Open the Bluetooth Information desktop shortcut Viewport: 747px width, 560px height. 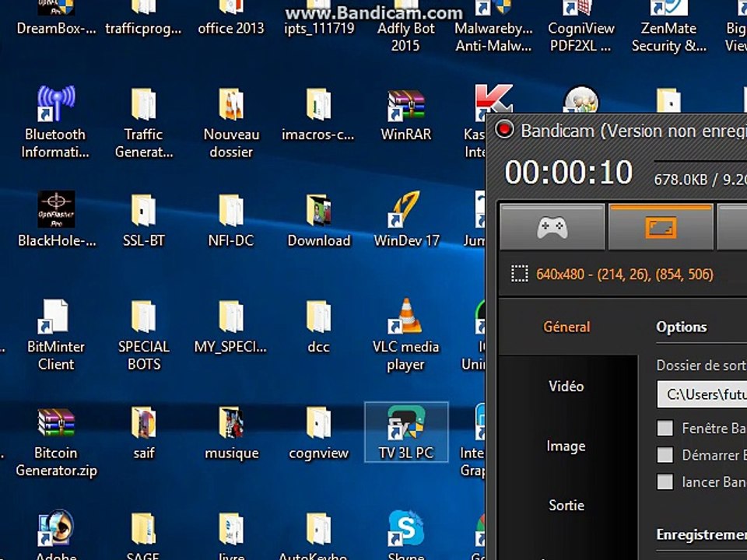(x=56, y=122)
